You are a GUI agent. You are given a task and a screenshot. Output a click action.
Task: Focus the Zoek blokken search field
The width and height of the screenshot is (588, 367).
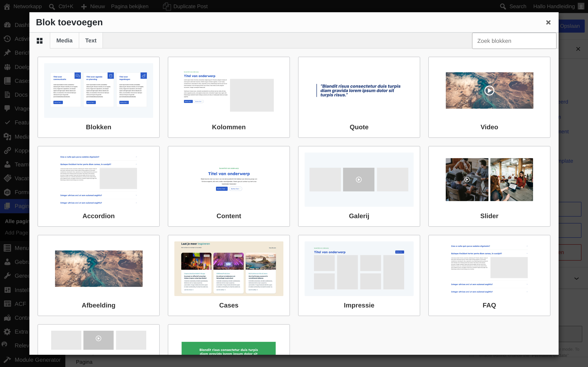(x=514, y=41)
